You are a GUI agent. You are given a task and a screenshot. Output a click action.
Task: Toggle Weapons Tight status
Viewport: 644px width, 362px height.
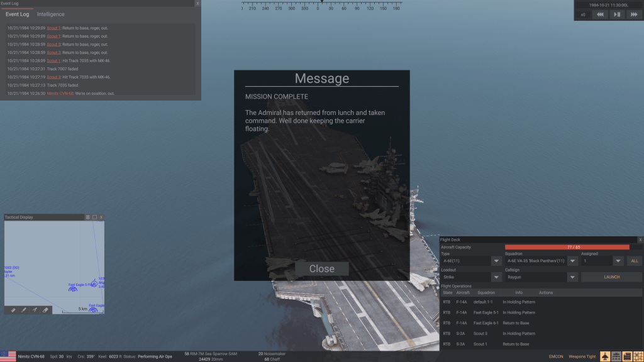click(x=582, y=356)
